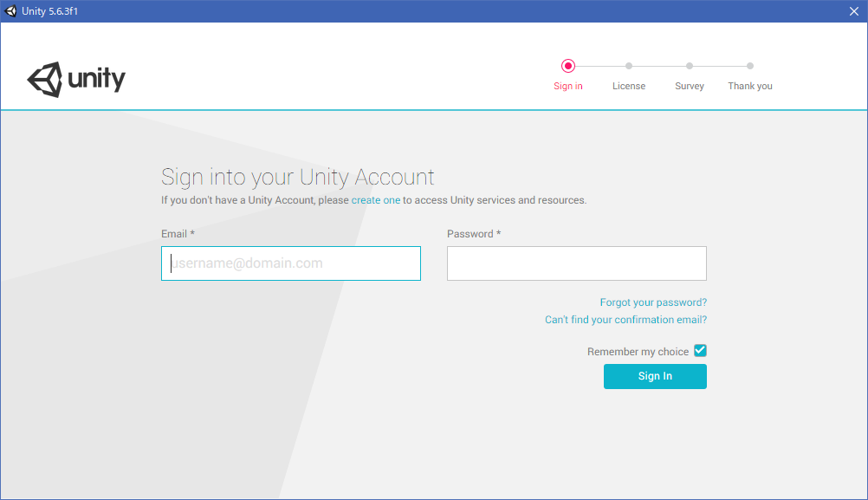Focus the Email input field
This screenshot has width=868, height=500.
(291, 263)
